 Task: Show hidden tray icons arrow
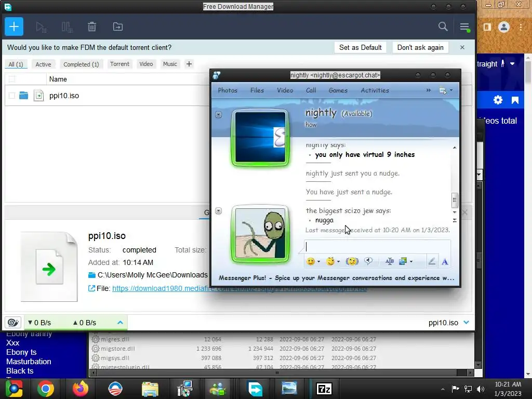point(443,389)
